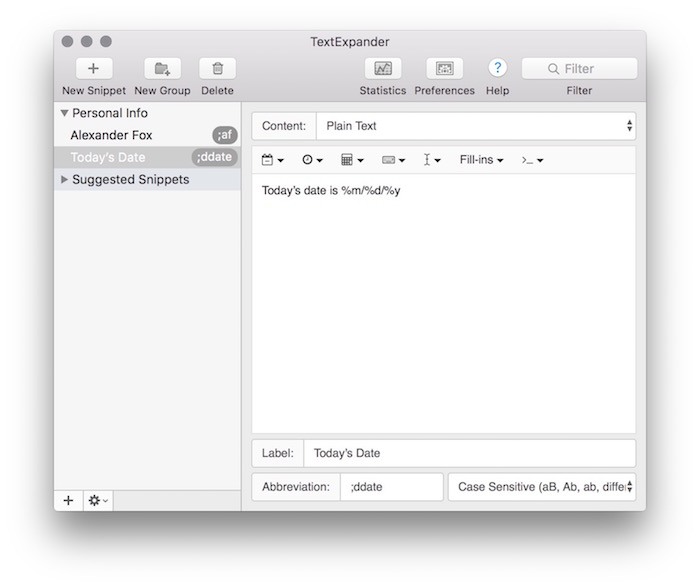Click the Preferences text label

445,91
